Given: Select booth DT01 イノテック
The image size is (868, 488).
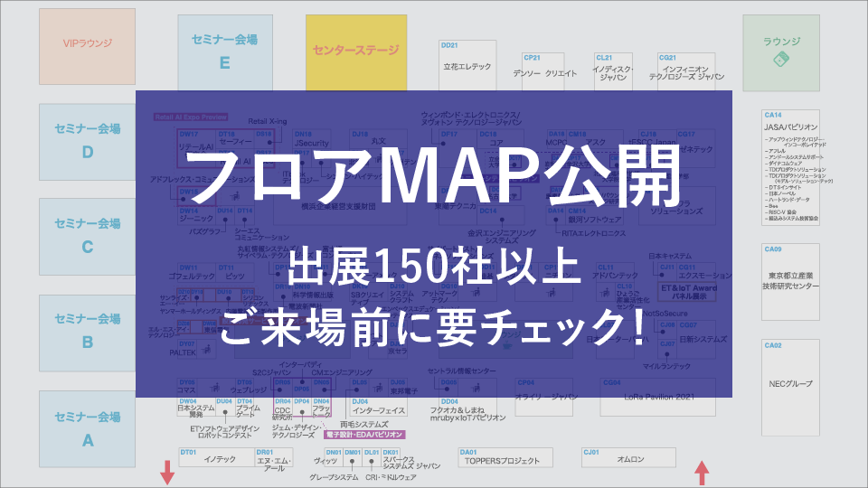Looking at the screenshot, I should [x=216, y=457].
